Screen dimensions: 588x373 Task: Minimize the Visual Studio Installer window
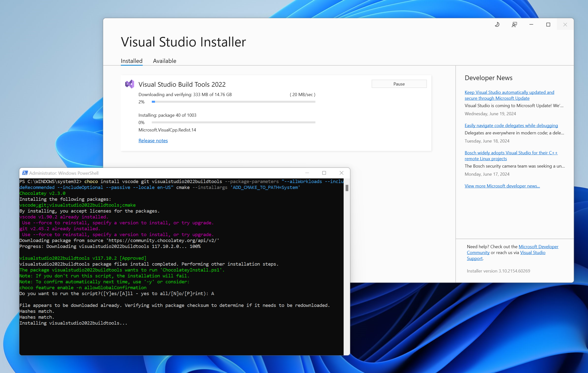click(x=531, y=25)
